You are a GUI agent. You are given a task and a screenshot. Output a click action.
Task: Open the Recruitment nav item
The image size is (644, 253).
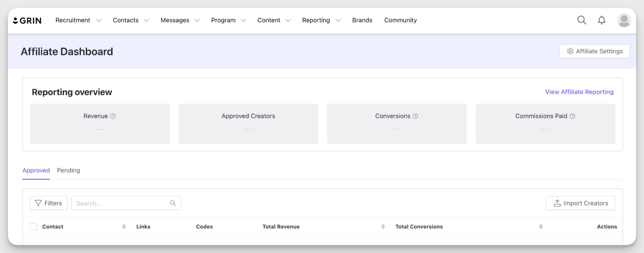point(73,20)
